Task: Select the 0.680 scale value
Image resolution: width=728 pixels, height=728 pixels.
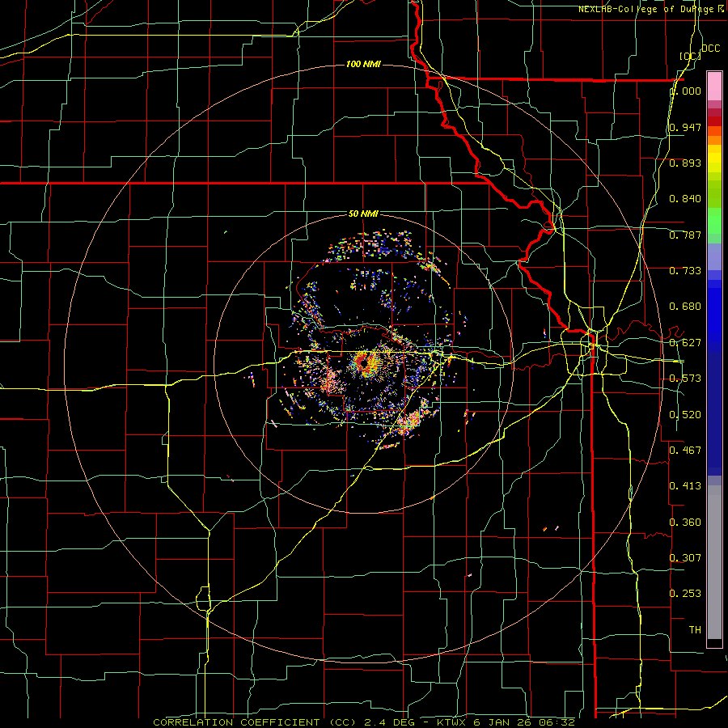Action: [x=685, y=307]
